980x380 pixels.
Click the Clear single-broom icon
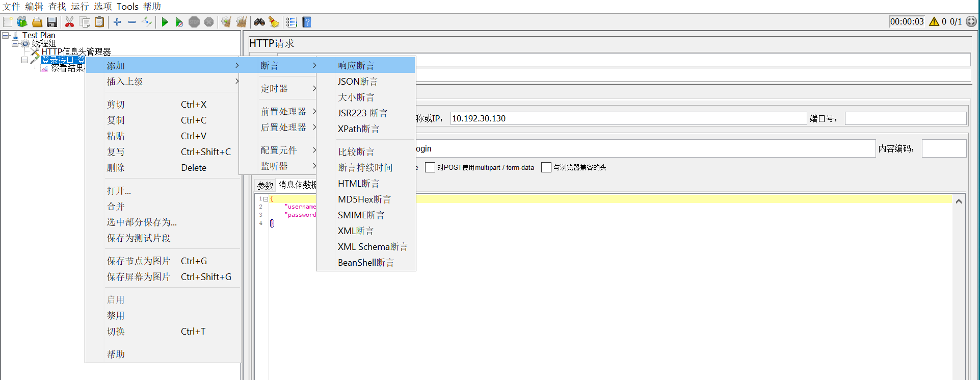226,22
